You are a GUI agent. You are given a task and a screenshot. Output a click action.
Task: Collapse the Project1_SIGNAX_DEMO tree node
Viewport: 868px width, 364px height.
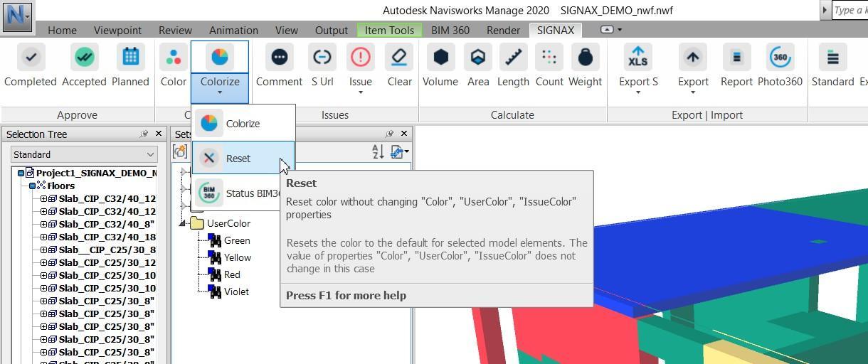(21, 173)
